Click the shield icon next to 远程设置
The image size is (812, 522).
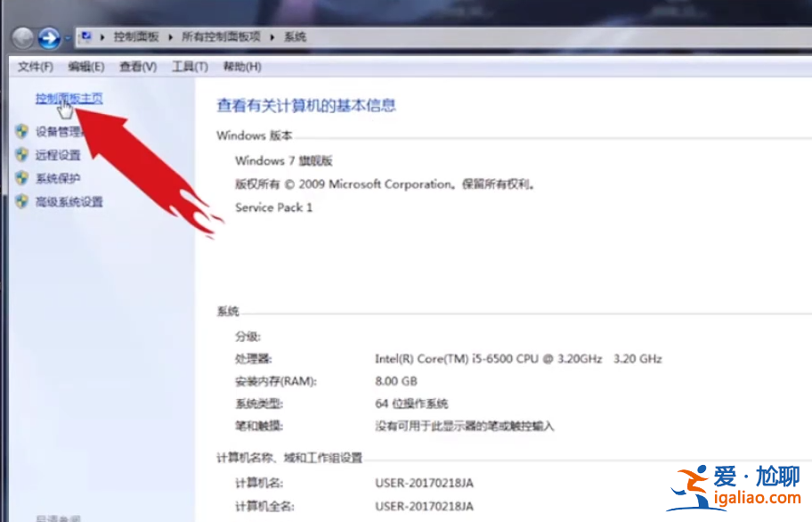pos(21,155)
